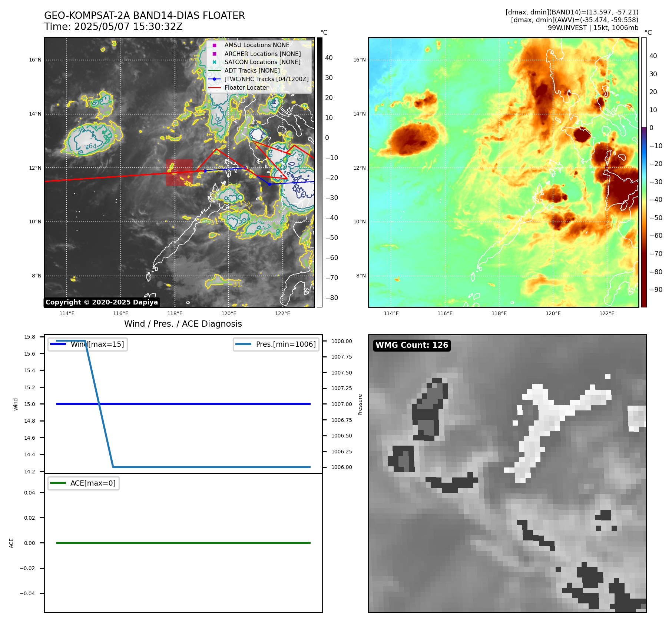This screenshot has width=672, height=626.
Task: Click the '120°E' label on right map
Action: 553,313
